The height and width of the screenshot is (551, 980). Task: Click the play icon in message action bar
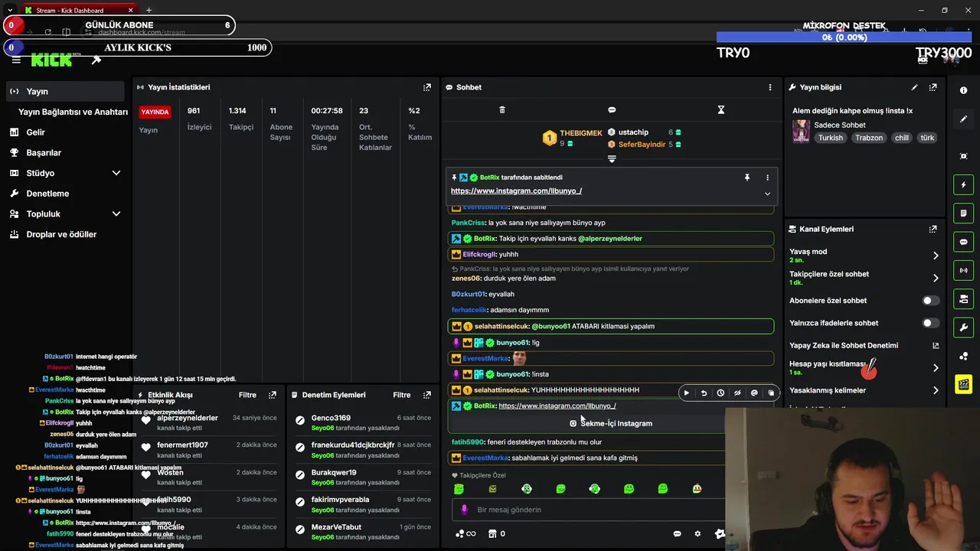pyautogui.click(x=687, y=393)
